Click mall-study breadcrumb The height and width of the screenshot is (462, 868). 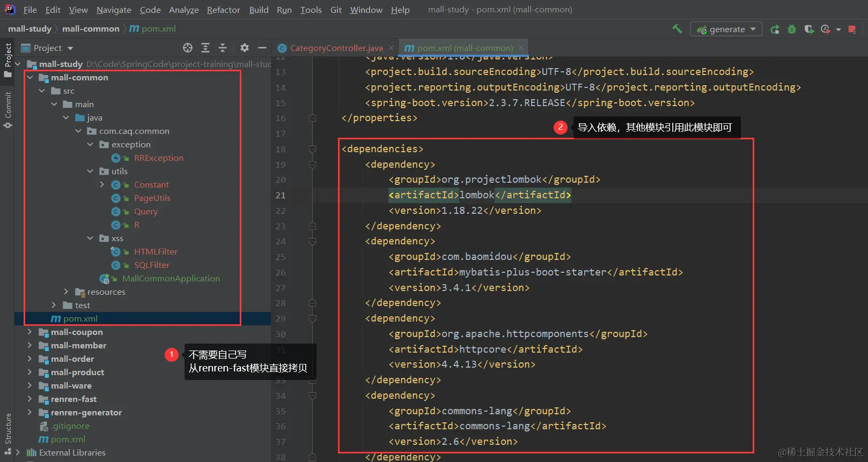[x=30, y=28]
